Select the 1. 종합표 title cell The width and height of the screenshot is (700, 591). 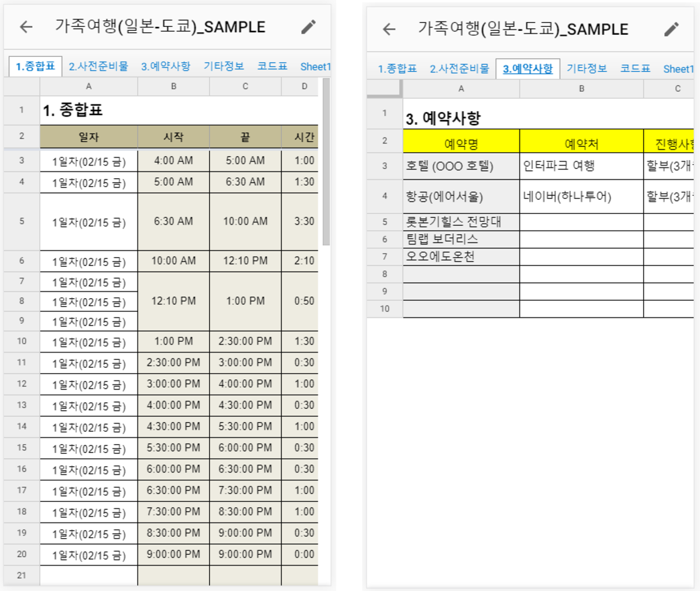[89, 111]
